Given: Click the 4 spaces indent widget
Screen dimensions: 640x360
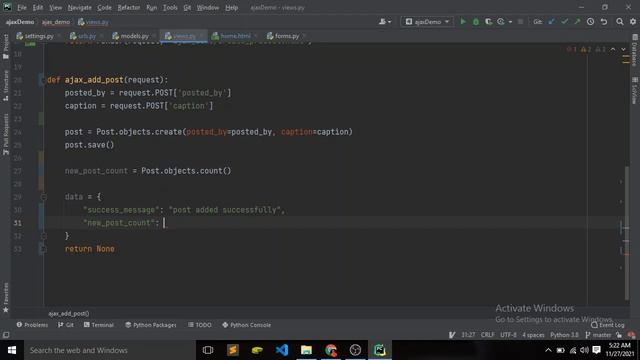Looking at the screenshot, I should [533, 335].
